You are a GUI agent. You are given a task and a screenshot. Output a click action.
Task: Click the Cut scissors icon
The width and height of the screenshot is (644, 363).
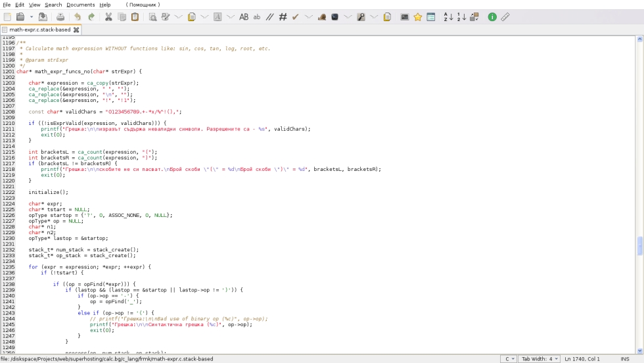tap(108, 17)
